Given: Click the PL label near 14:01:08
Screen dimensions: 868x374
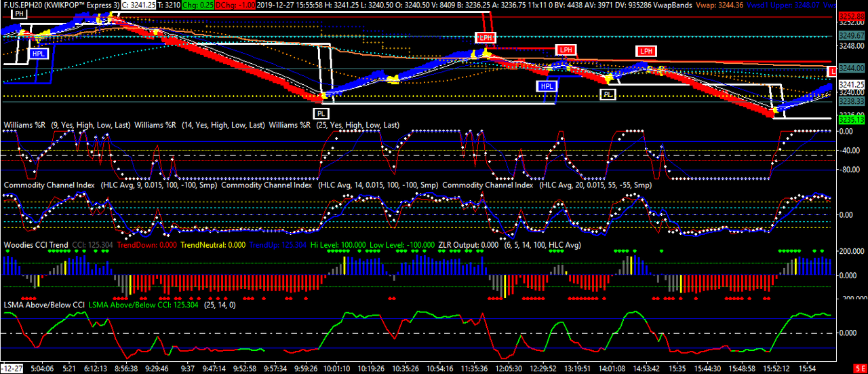Looking at the screenshot, I should [609, 94].
